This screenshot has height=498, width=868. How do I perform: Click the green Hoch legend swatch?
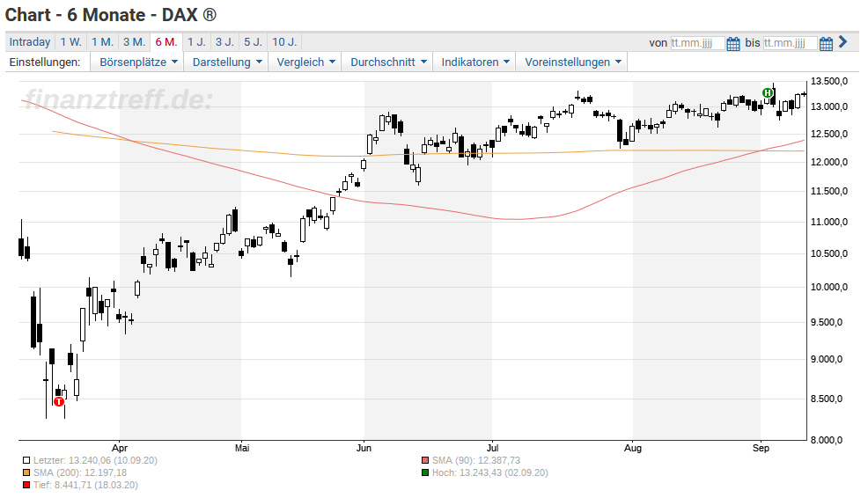[425, 472]
